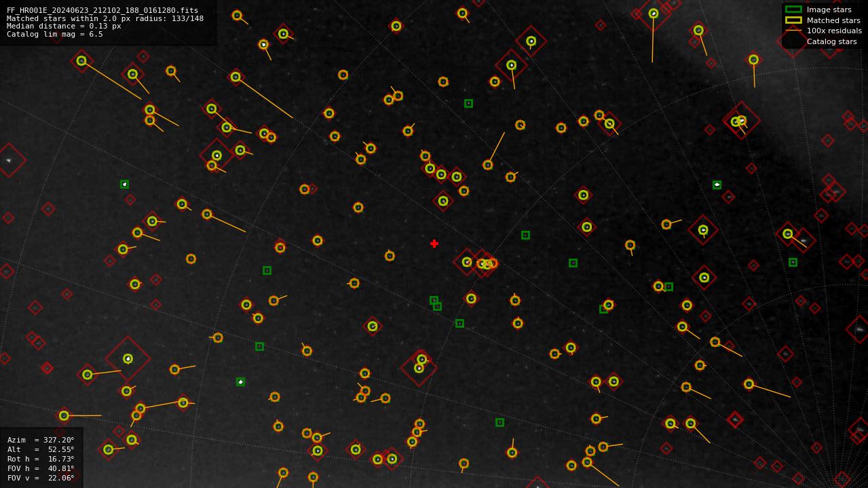Select the 'Image stars' legend label
Screen dimensions: 868x488
829,10
